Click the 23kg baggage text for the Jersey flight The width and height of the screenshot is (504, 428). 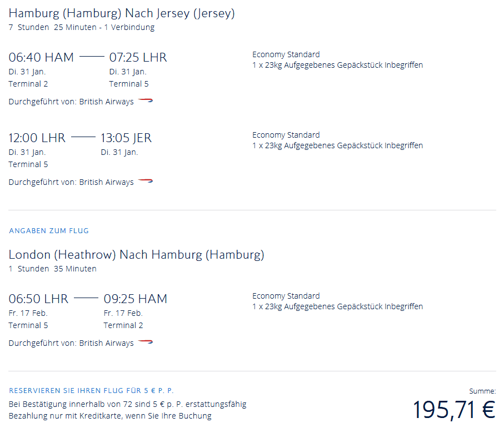click(337, 145)
